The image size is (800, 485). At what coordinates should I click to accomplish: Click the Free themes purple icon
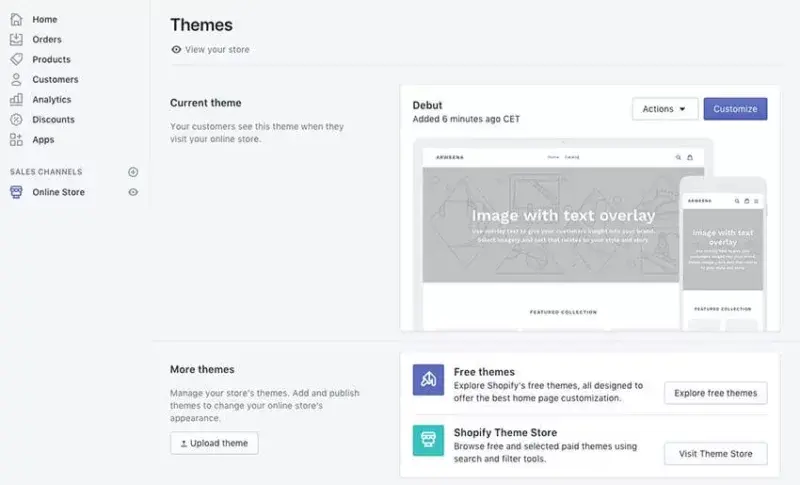click(428, 379)
